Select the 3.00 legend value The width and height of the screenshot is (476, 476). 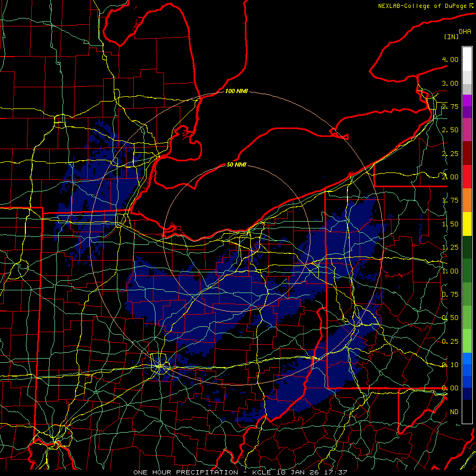coord(450,83)
